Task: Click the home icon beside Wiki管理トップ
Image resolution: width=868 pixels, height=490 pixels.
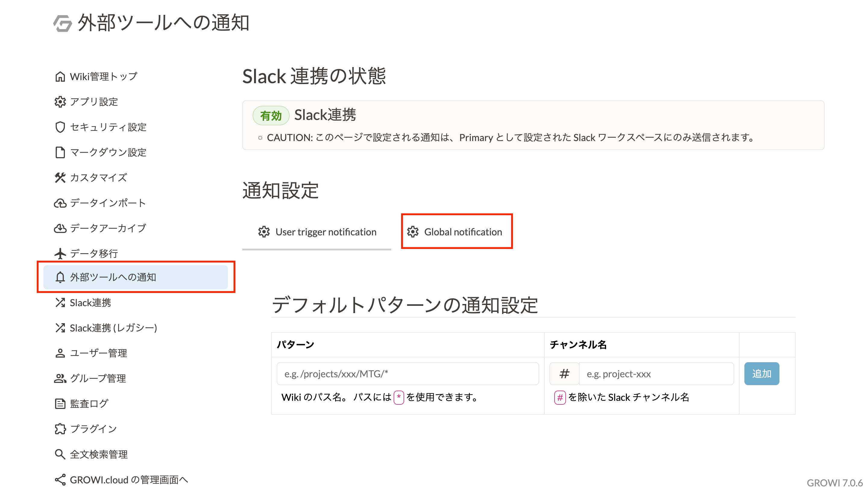Action: (60, 77)
